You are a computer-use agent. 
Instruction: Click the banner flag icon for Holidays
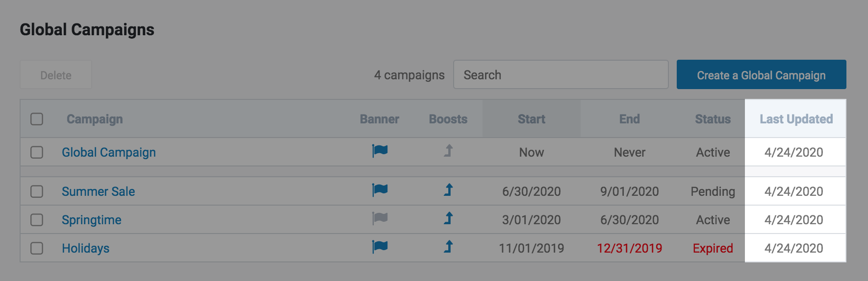[380, 247]
